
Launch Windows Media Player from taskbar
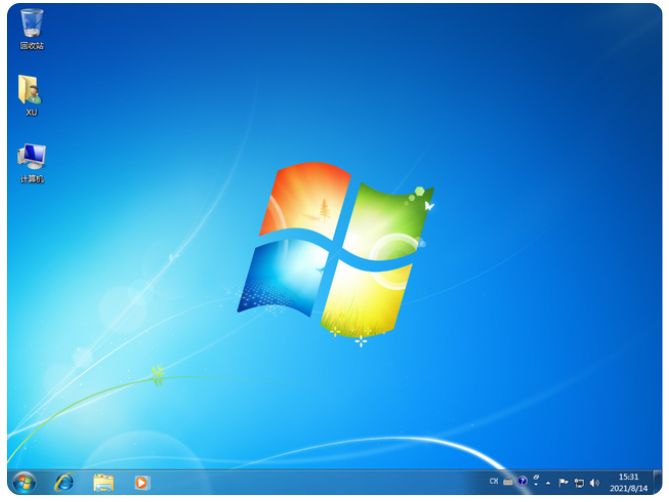tap(142, 483)
